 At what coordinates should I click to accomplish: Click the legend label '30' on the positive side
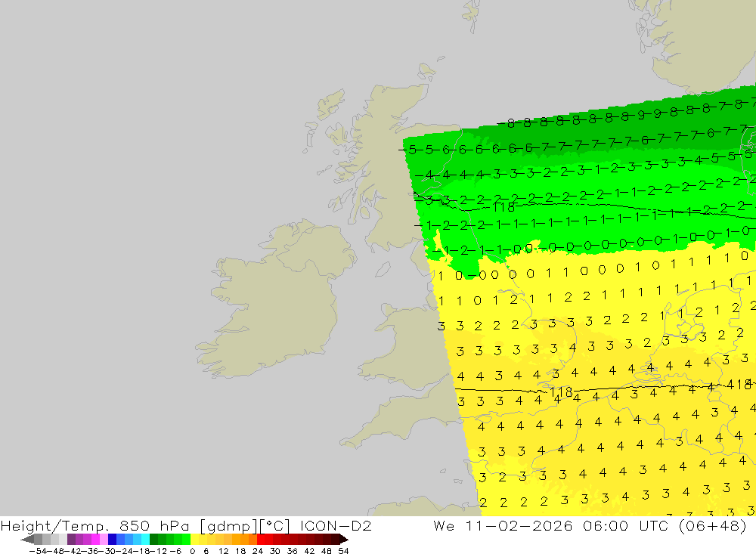coord(275,551)
